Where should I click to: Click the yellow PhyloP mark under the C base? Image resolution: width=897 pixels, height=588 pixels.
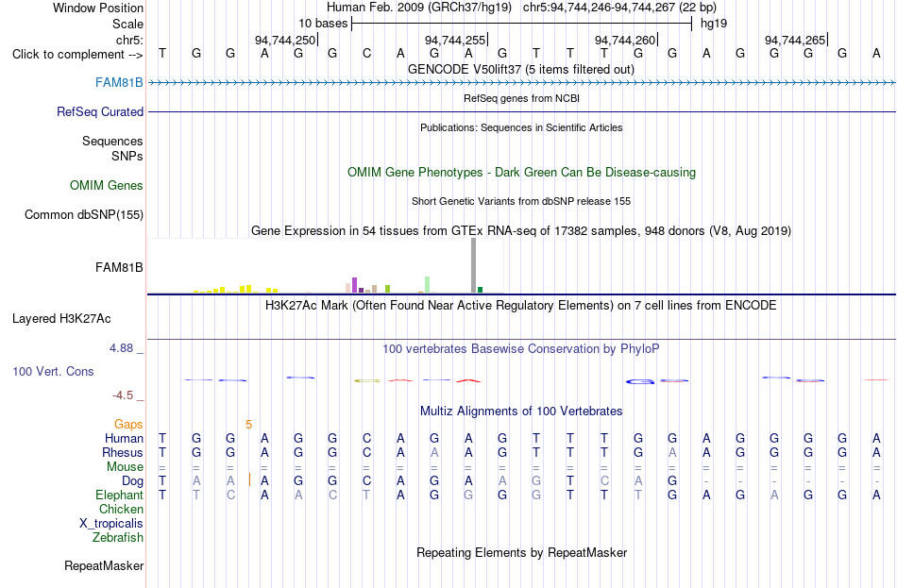(x=366, y=380)
